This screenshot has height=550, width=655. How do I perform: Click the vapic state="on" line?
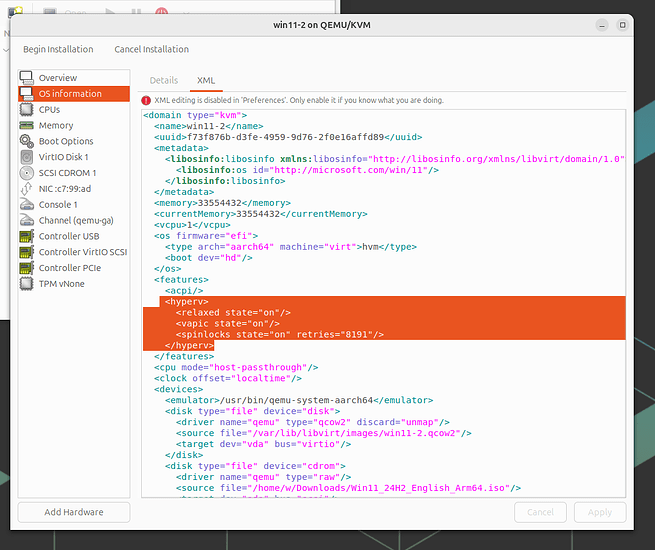coord(228,323)
